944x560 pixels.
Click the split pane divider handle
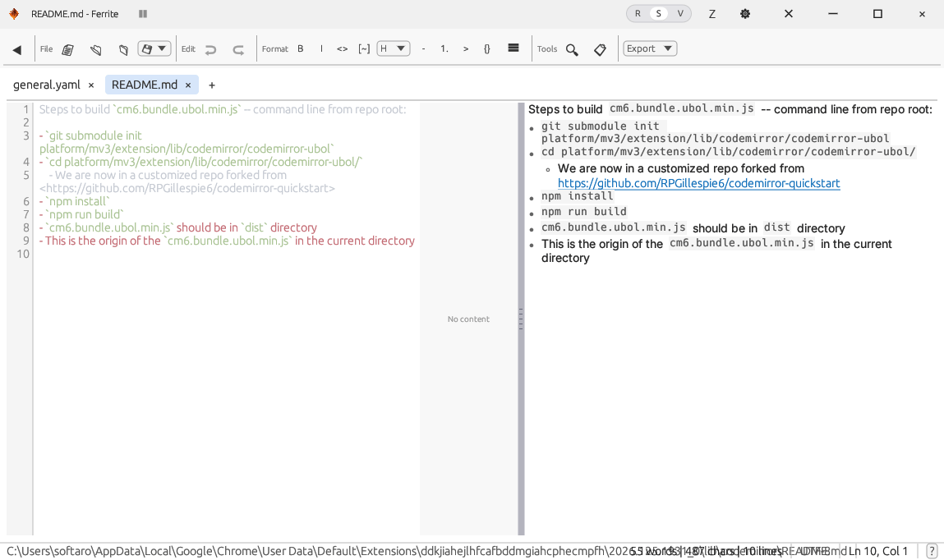tap(521, 319)
